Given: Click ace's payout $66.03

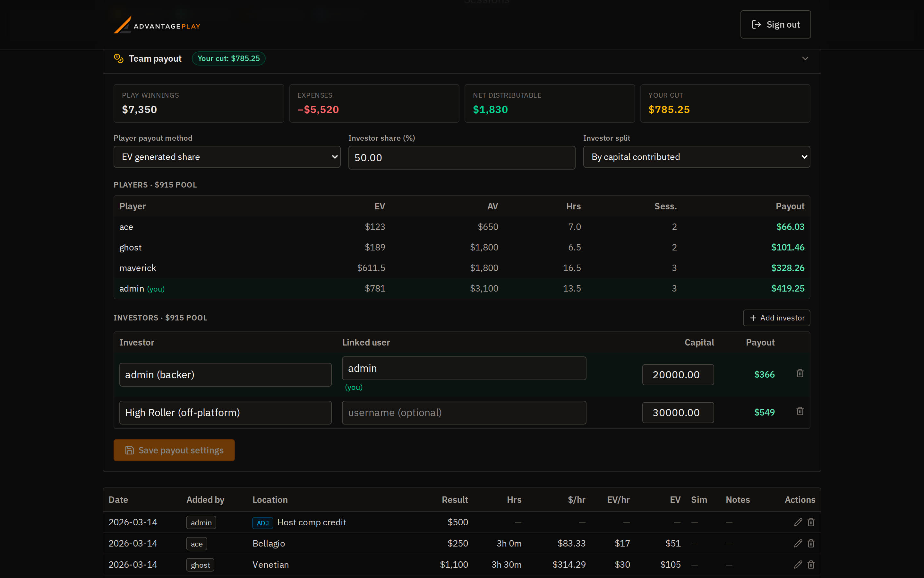Looking at the screenshot, I should [x=790, y=227].
